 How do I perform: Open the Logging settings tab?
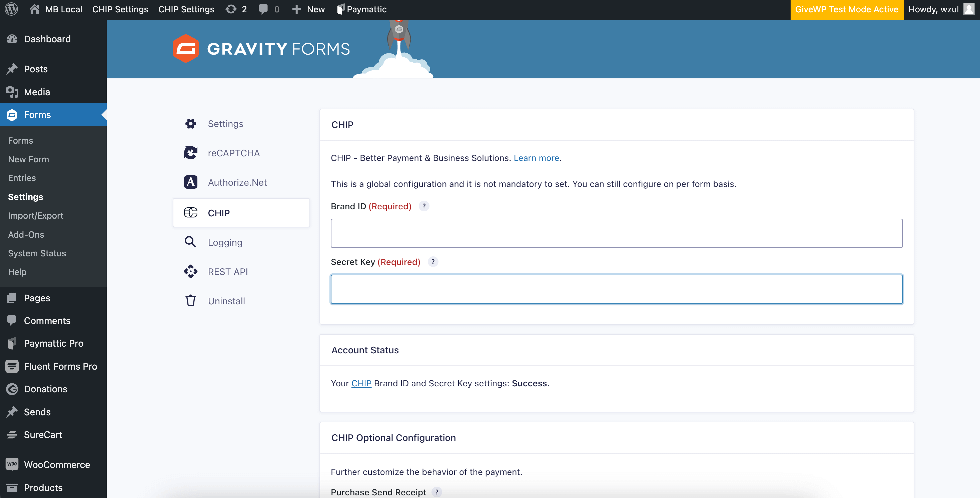pyautogui.click(x=241, y=242)
